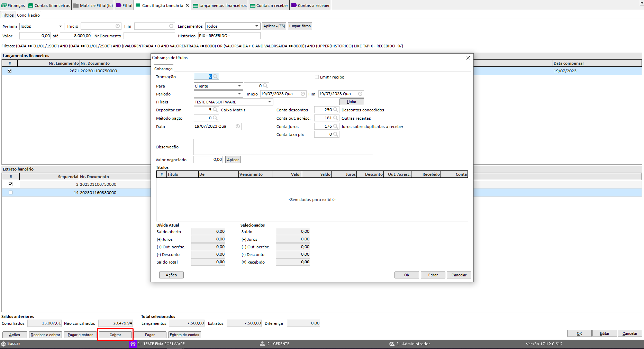Viewport: 644px width, 349px height.
Task: Open calendar icon for Data field
Action: pyautogui.click(x=238, y=126)
